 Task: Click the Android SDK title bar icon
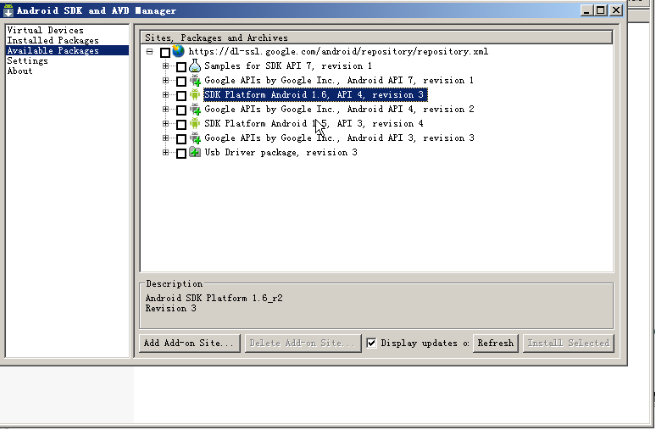[8, 10]
